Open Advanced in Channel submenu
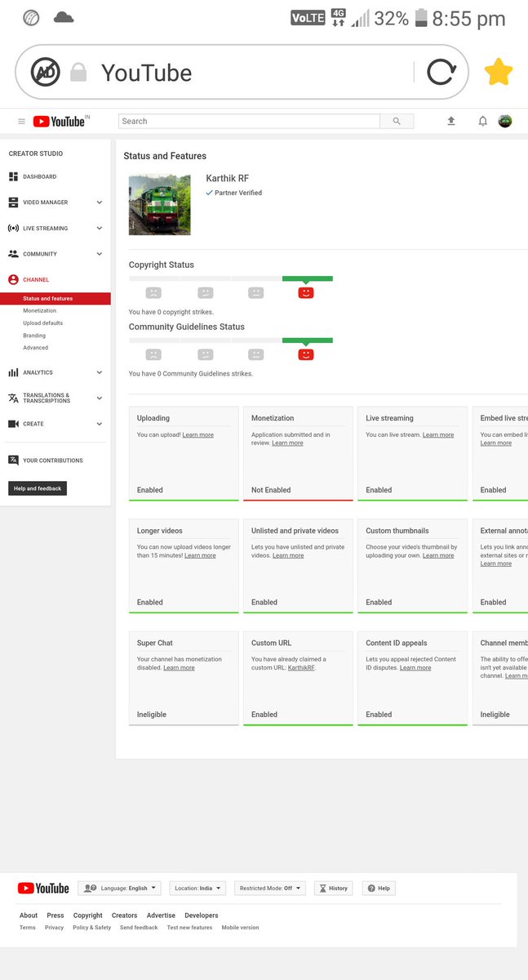 pos(35,347)
